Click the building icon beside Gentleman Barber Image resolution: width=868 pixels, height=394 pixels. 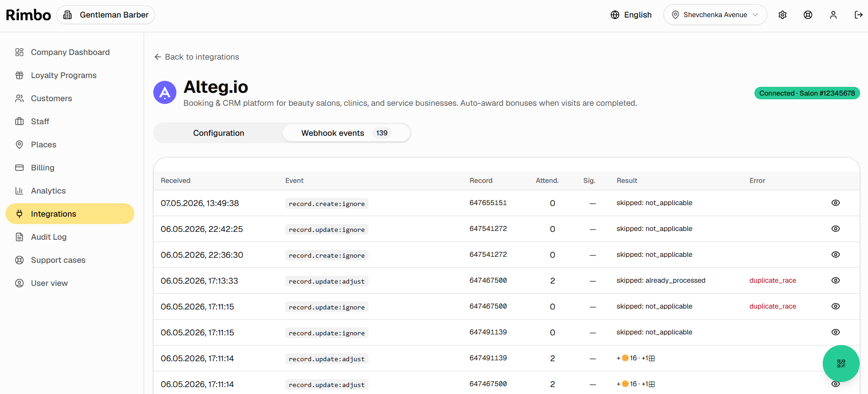coord(67,15)
